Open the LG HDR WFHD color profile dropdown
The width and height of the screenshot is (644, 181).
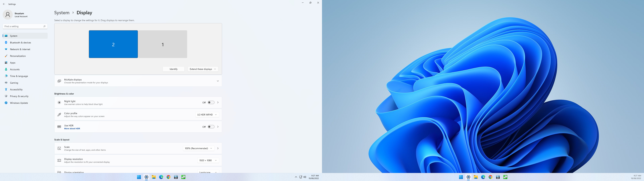coord(207,115)
